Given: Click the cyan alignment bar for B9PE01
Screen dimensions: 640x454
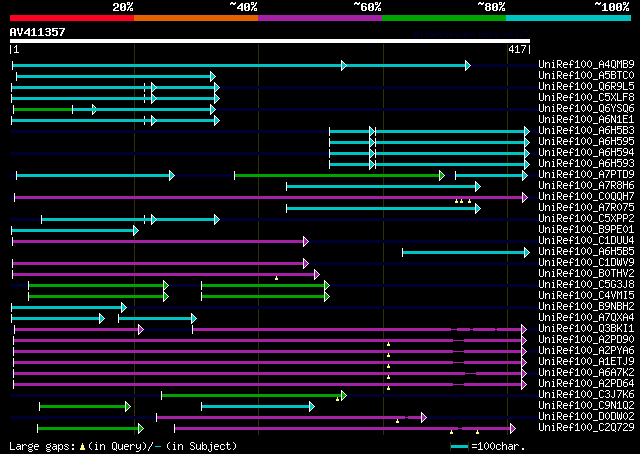Looking at the screenshot, I should (x=75, y=231).
